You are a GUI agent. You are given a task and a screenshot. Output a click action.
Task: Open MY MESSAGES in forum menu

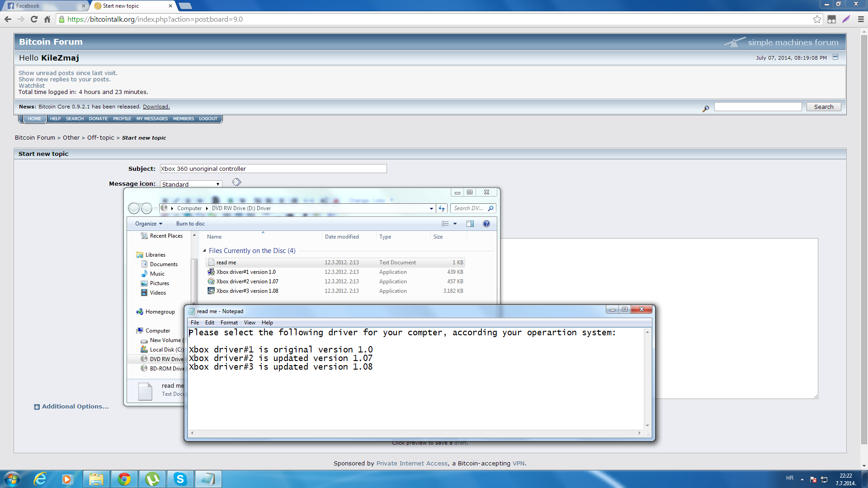[152, 119]
